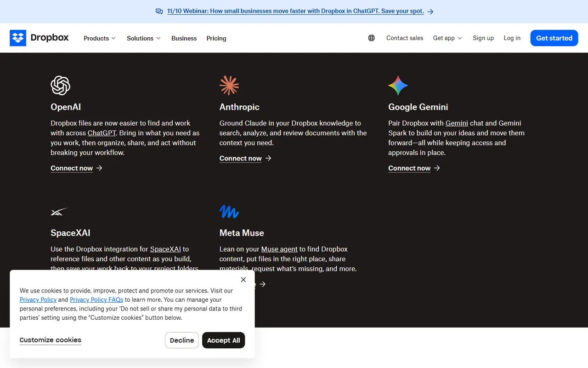Click arrow beside Anthropic Connect now
Screen dimensions: 588x368
coord(268,158)
